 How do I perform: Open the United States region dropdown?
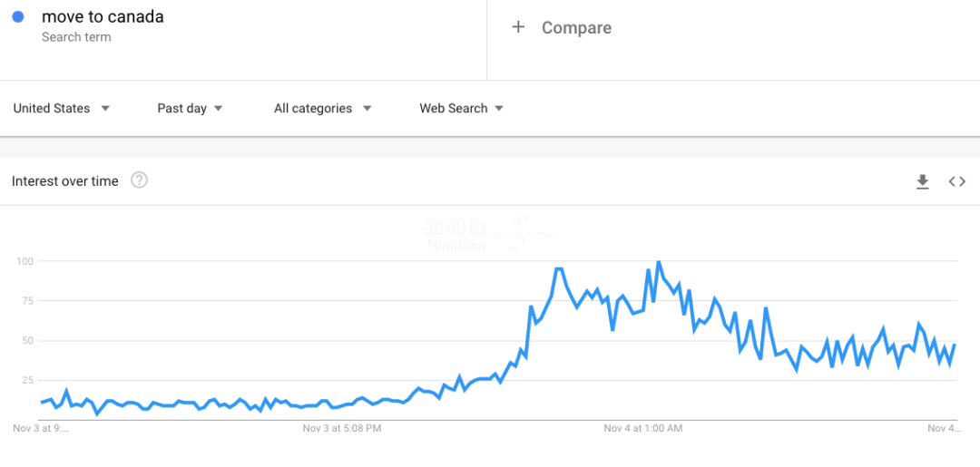point(62,108)
